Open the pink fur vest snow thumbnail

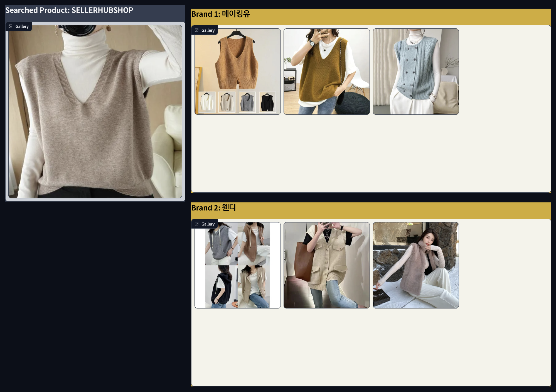[x=415, y=265]
